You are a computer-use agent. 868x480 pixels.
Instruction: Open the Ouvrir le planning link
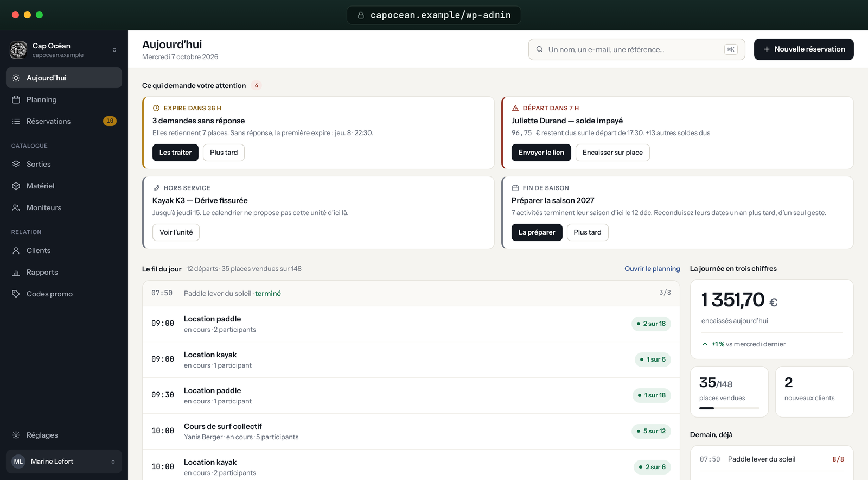coord(652,269)
